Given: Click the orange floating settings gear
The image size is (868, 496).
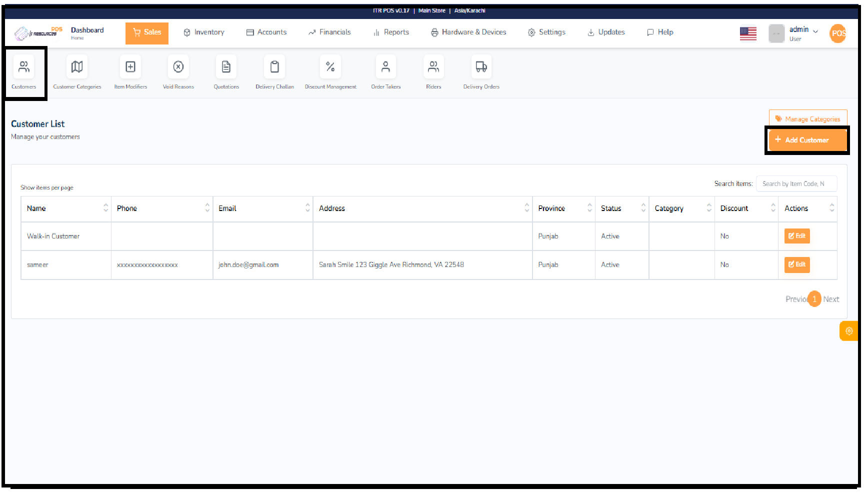Looking at the screenshot, I should click(x=849, y=330).
